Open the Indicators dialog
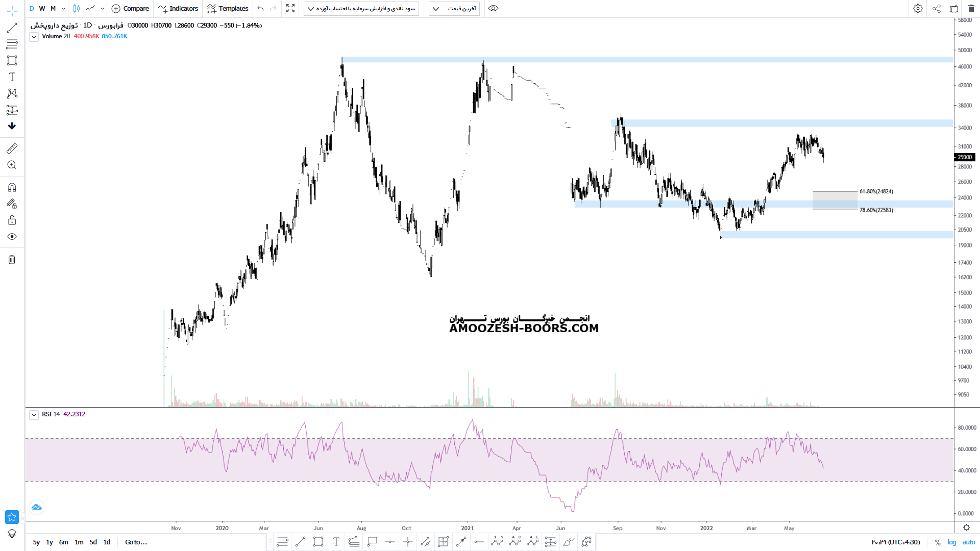 click(x=178, y=9)
